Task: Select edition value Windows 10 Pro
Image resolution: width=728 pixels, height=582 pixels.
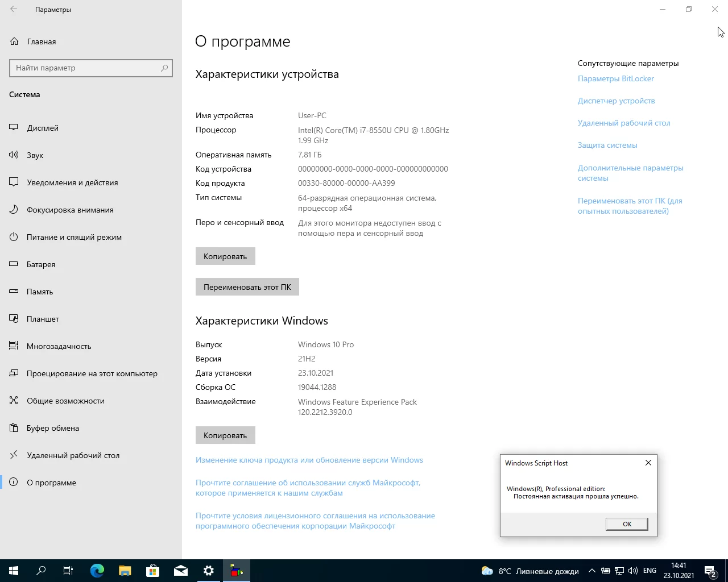Action: 326,344
